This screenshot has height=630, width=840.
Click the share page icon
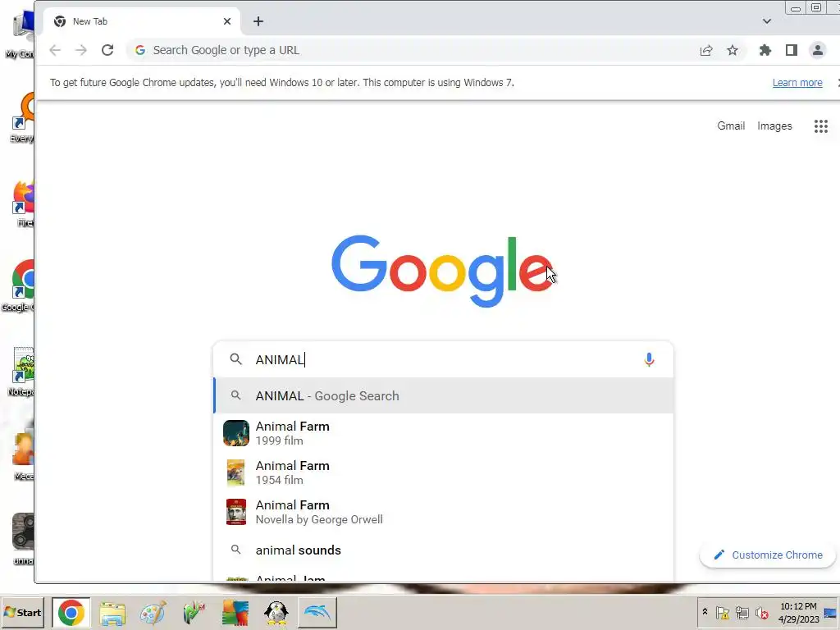click(x=706, y=50)
